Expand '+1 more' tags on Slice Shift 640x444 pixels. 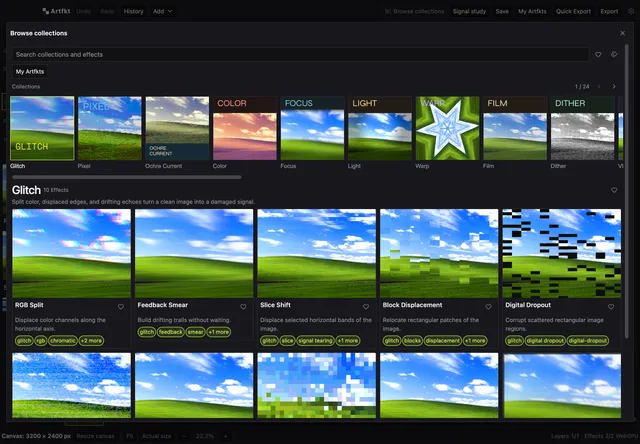tap(348, 341)
